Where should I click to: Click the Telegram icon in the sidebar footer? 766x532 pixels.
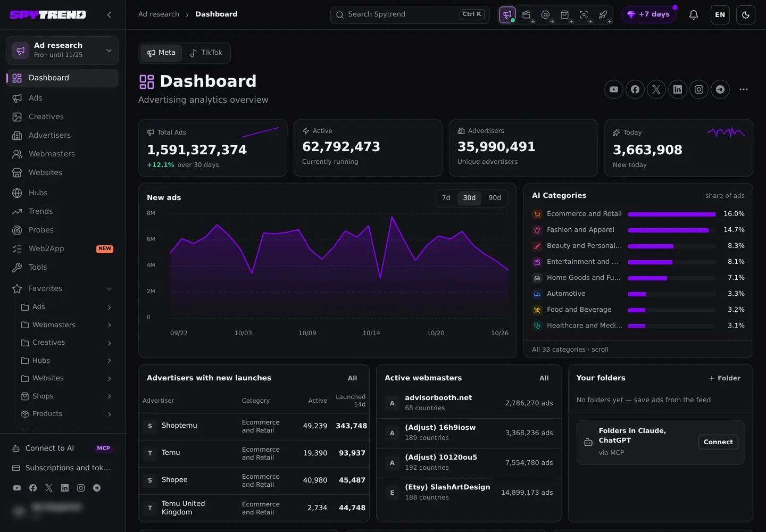97,488
